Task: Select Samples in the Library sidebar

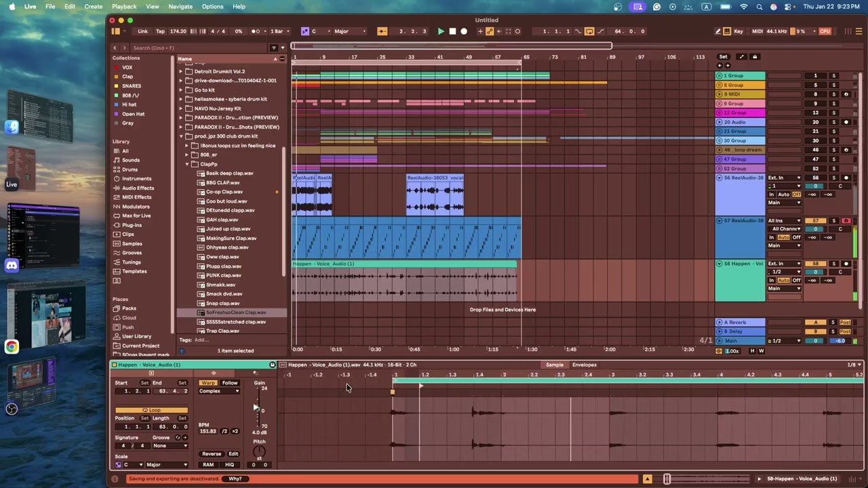Action: pyautogui.click(x=132, y=243)
